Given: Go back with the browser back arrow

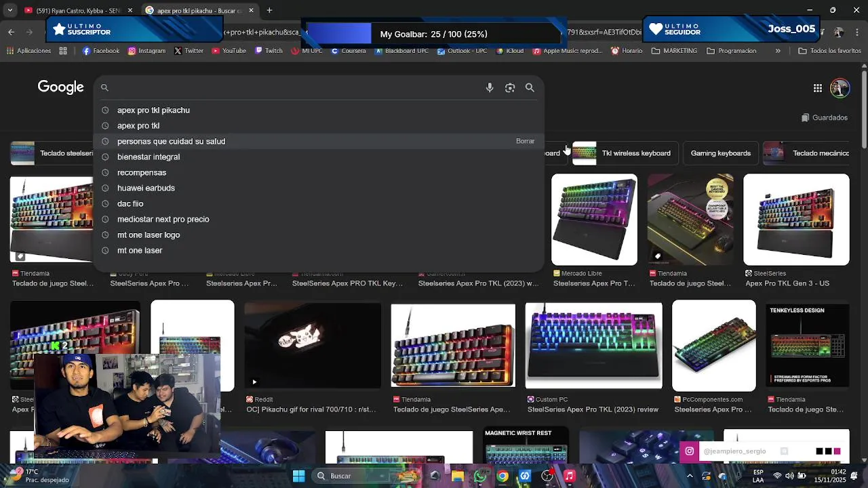Looking at the screenshot, I should coord(11,32).
